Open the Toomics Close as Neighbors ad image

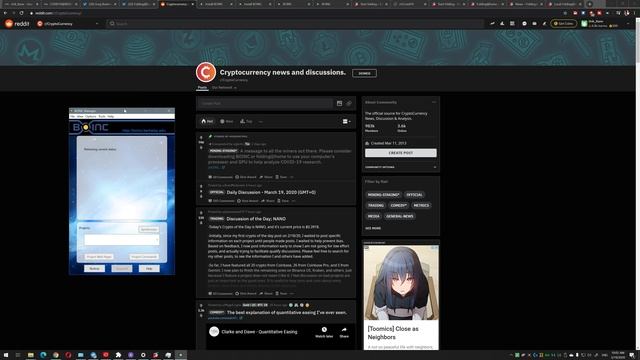[401, 282]
